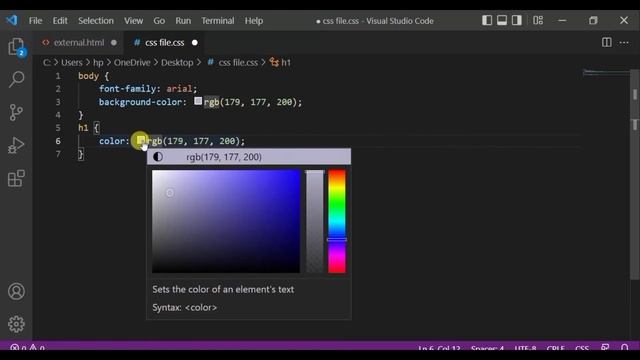Toggle color format in picker header
This screenshot has width=640, height=360.
(158, 157)
